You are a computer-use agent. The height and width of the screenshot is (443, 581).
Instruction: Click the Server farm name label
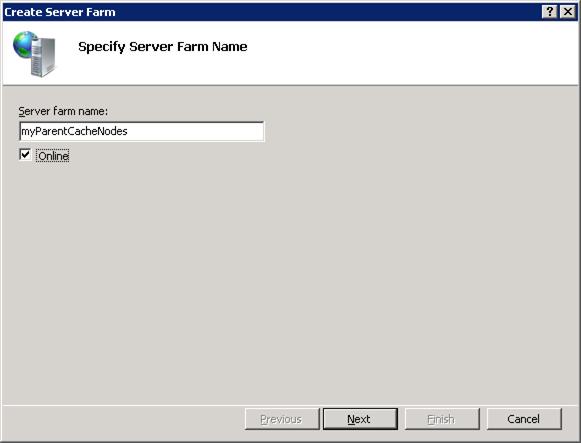click(63, 111)
